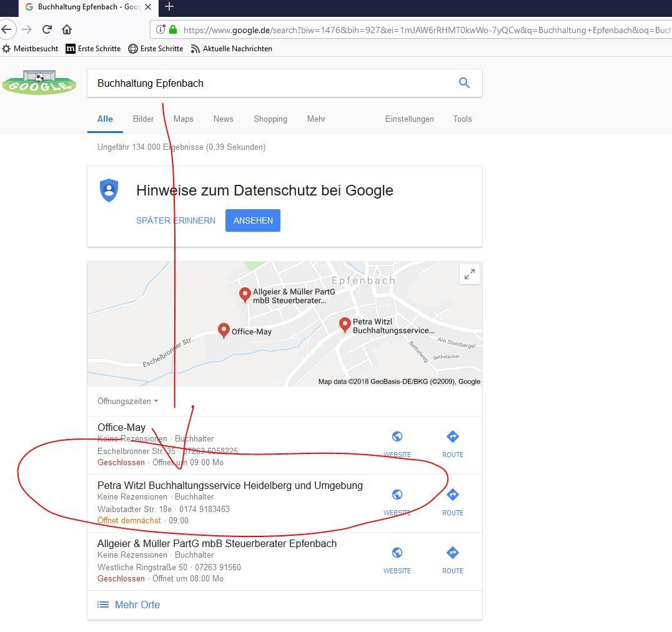Reload the current page
This screenshot has height=632, width=672.
point(47,29)
